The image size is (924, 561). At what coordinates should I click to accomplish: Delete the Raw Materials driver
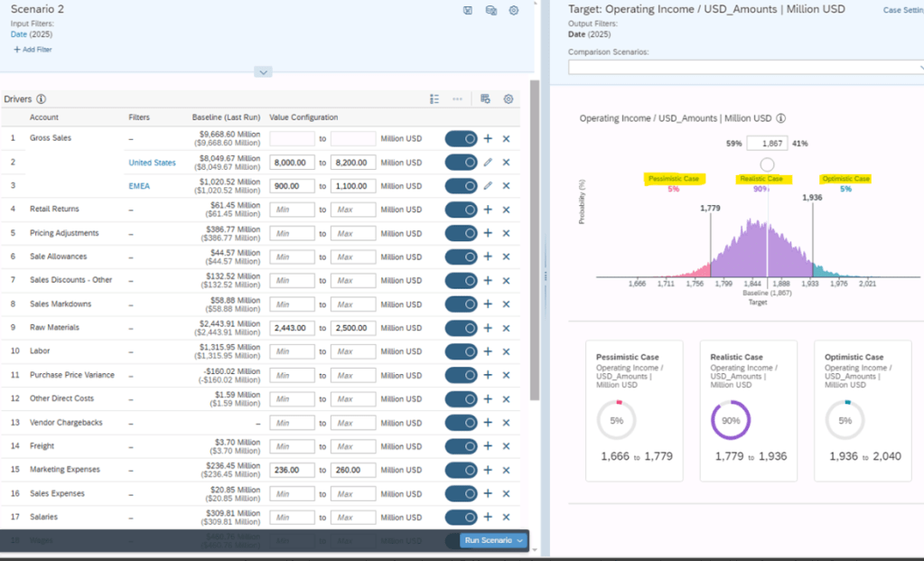click(x=506, y=328)
